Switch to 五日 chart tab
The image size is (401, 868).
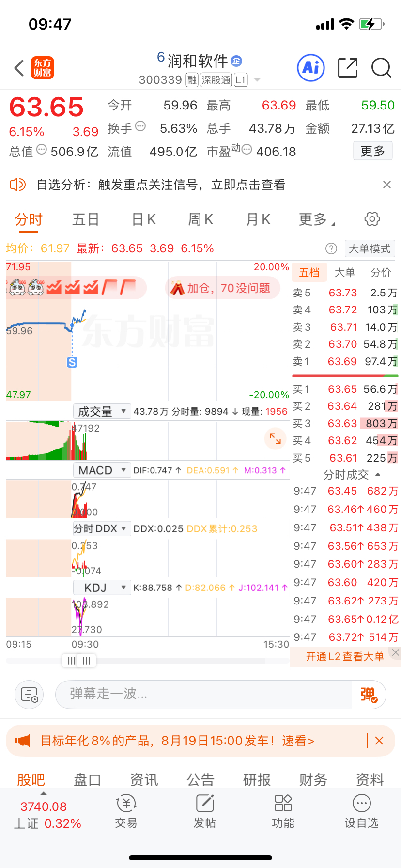(86, 219)
